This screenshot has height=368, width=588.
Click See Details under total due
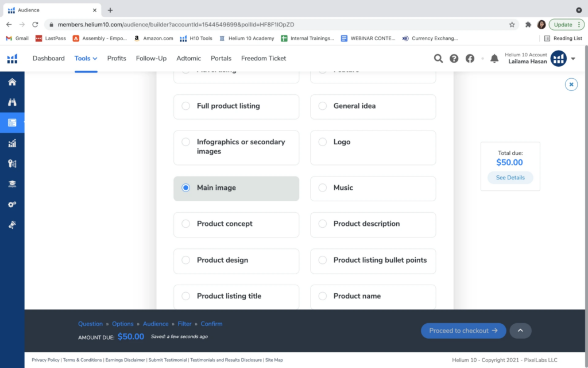pyautogui.click(x=510, y=178)
